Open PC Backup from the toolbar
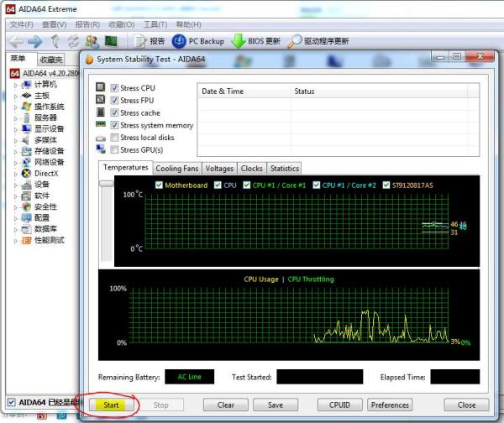 [179, 41]
